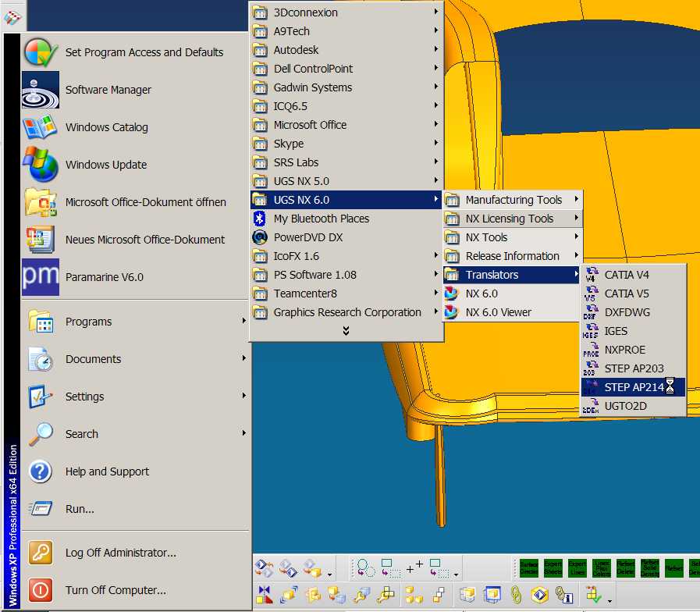Click the wrench with square grid icon
This screenshot has height=612, width=700.
386,595
